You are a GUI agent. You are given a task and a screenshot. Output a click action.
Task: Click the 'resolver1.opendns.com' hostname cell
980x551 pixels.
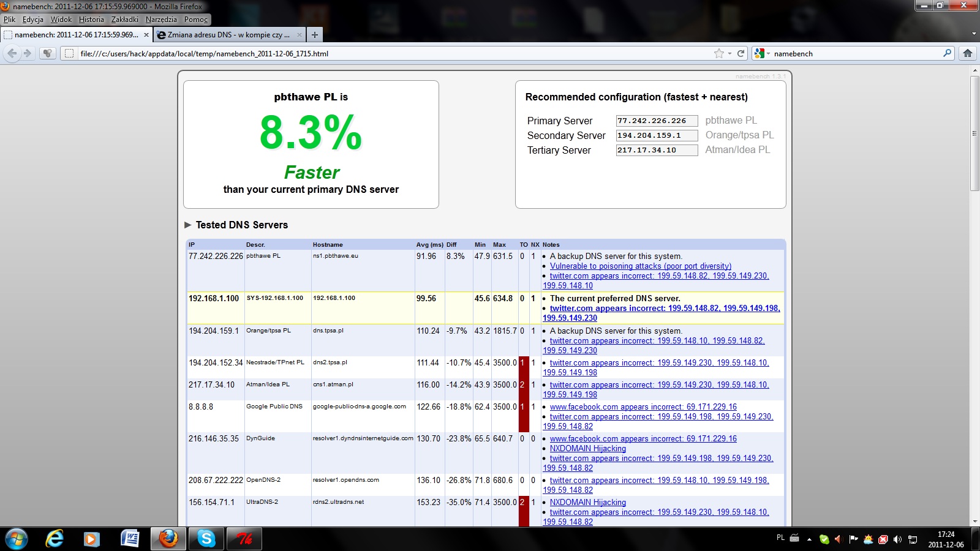(x=363, y=485)
